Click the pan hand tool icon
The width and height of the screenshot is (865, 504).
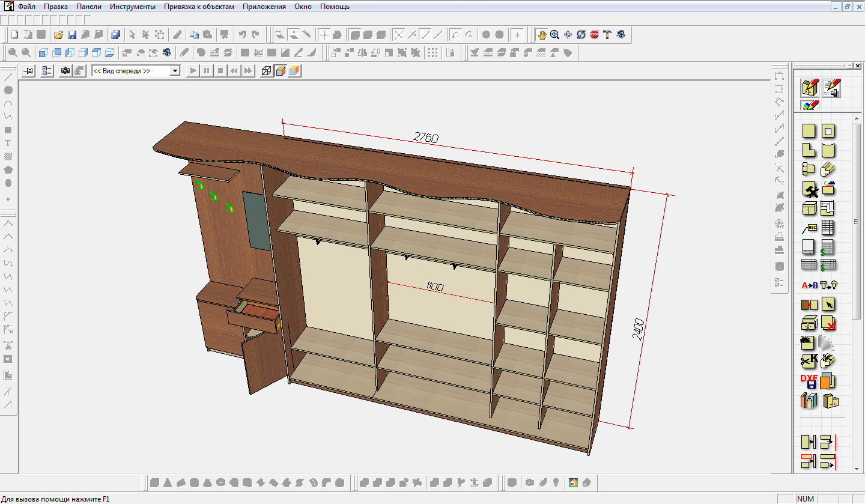coord(542,35)
